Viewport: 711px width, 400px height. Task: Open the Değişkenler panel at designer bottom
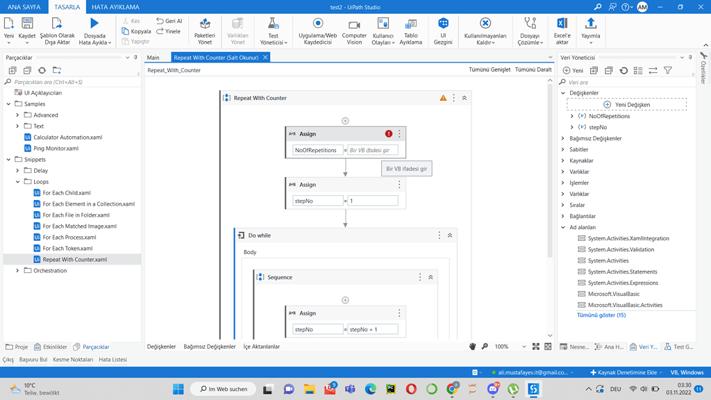pos(161,346)
